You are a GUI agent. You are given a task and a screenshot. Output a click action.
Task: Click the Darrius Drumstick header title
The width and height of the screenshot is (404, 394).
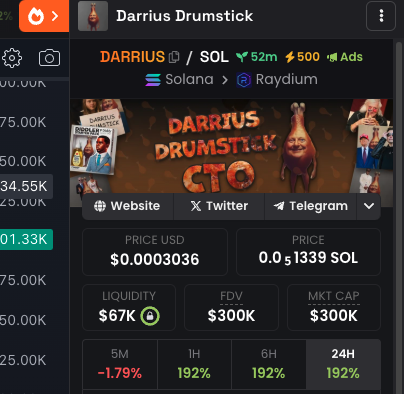[185, 16]
